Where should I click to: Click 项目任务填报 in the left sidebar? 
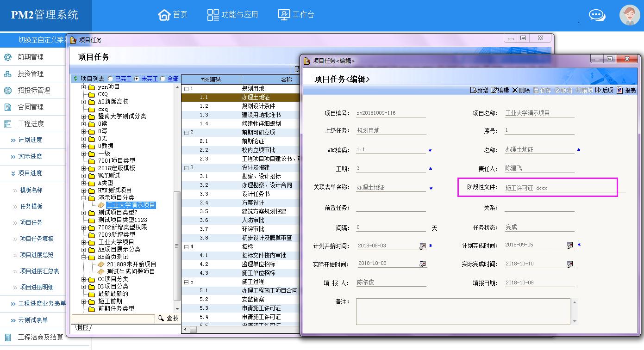37,239
